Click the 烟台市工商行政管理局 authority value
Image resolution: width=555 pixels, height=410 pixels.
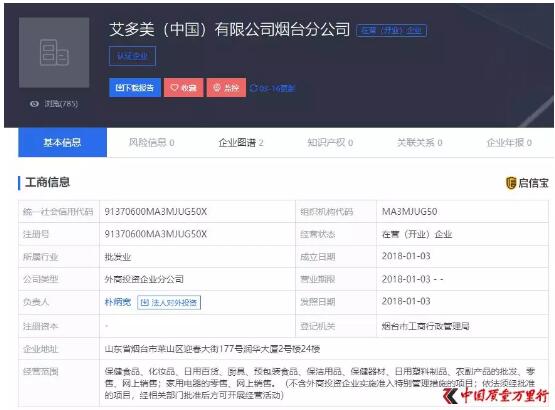pos(425,326)
